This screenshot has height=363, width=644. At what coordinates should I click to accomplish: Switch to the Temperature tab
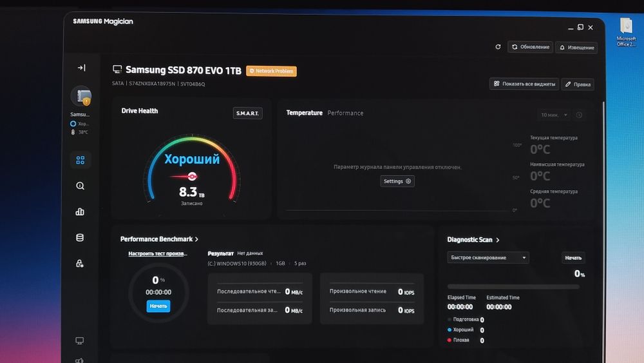pyautogui.click(x=305, y=113)
